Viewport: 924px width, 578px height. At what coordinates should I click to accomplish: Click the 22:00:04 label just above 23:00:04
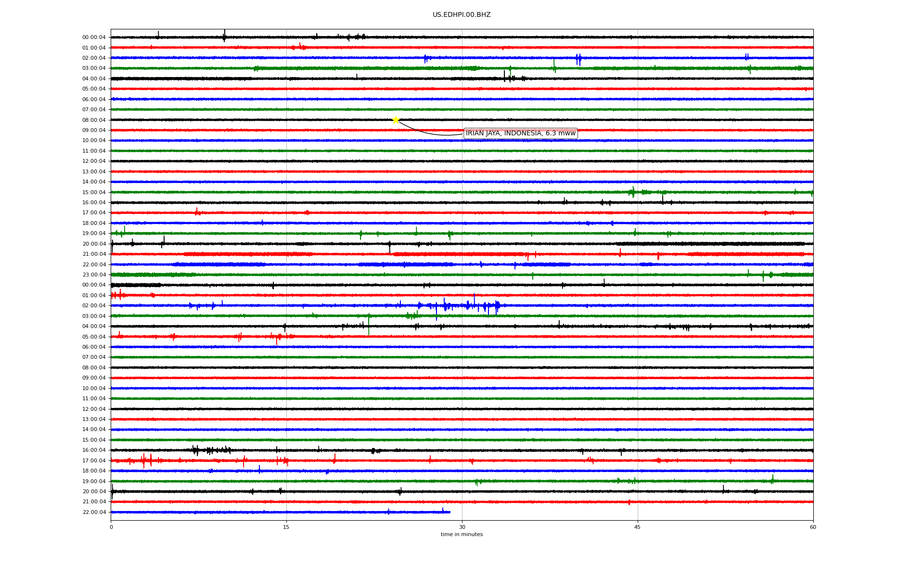[x=94, y=264]
